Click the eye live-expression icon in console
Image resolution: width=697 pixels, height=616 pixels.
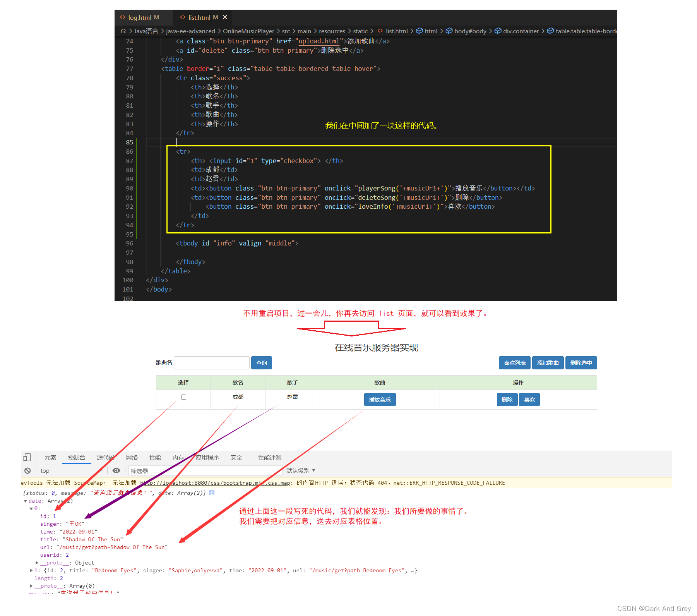coord(116,470)
